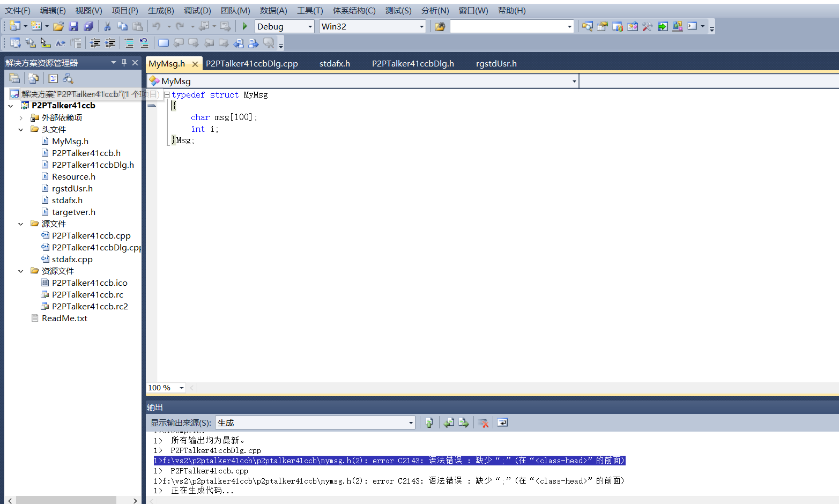839x504 pixels.
Task: Open the 100 % zoom dropdown
Action: pyautogui.click(x=182, y=388)
